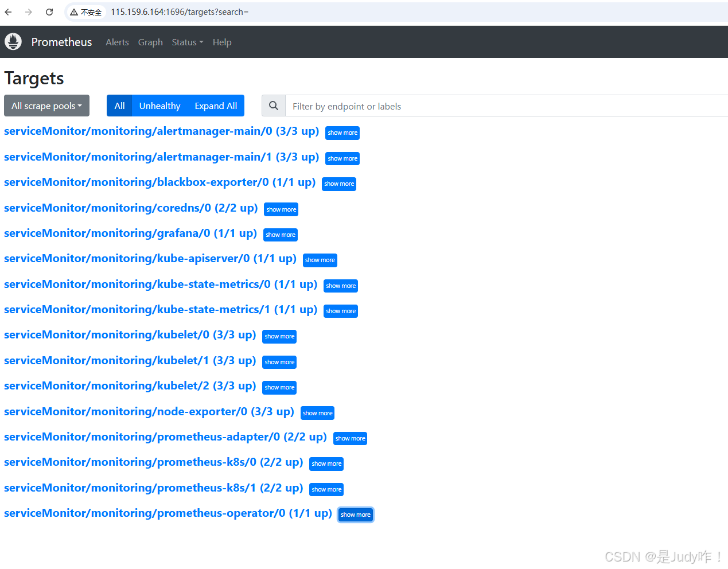The width and height of the screenshot is (728, 569).
Task: Open the alertmanager-main/0 scrape pool link
Action: pos(161,131)
